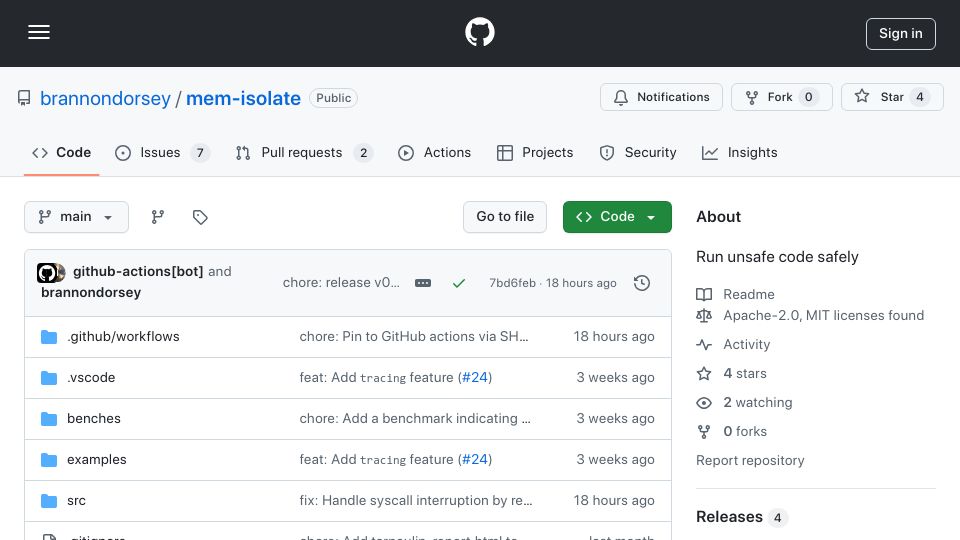Expand the main branch dropdown
Image resolution: width=960 pixels, height=540 pixels.
tap(77, 217)
